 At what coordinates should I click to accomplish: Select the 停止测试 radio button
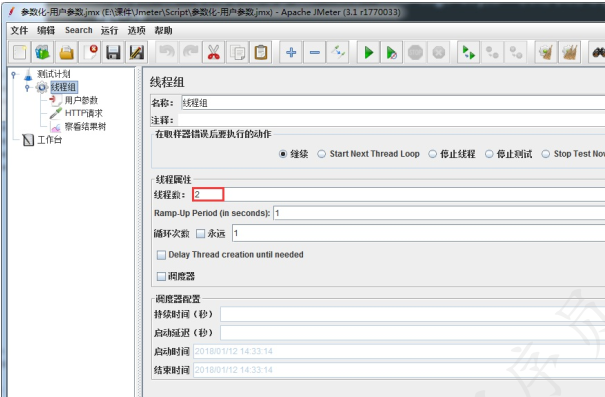pyautogui.click(x=489, y=154)
